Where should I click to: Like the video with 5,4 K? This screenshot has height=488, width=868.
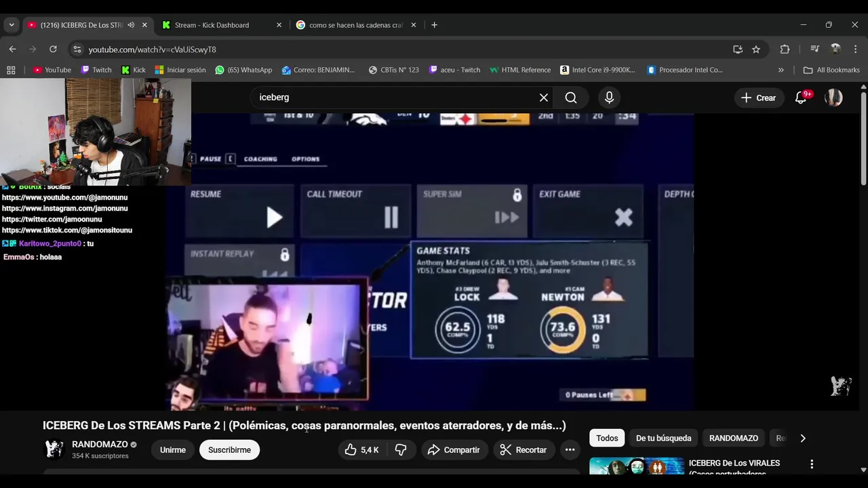point(361,449)
